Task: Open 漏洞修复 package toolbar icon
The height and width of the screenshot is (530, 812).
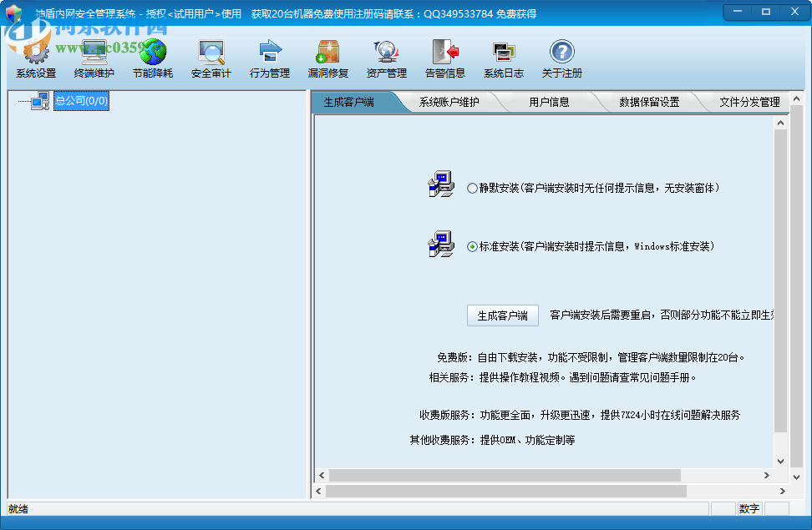Action: 328,53
